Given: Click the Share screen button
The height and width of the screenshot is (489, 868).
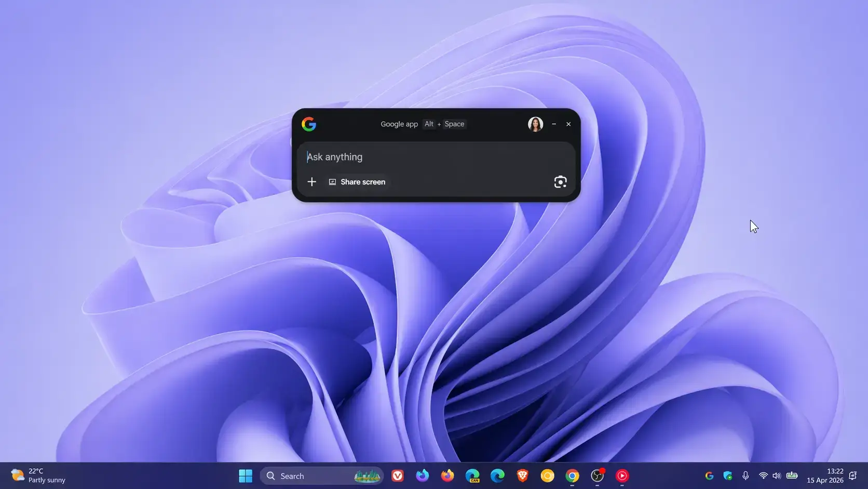Looking at the screenshot, I should 357,182.
